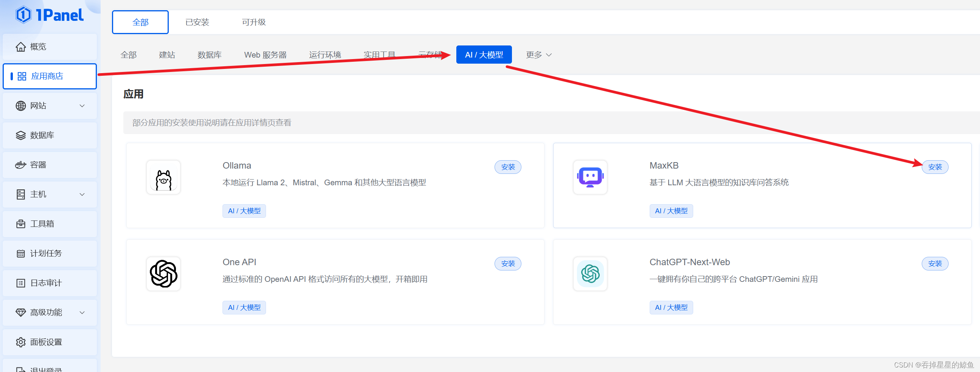Viewport: 980px width, 372px height.
Task: Open the 数据库 sidebar menu item
Action: 50,136
